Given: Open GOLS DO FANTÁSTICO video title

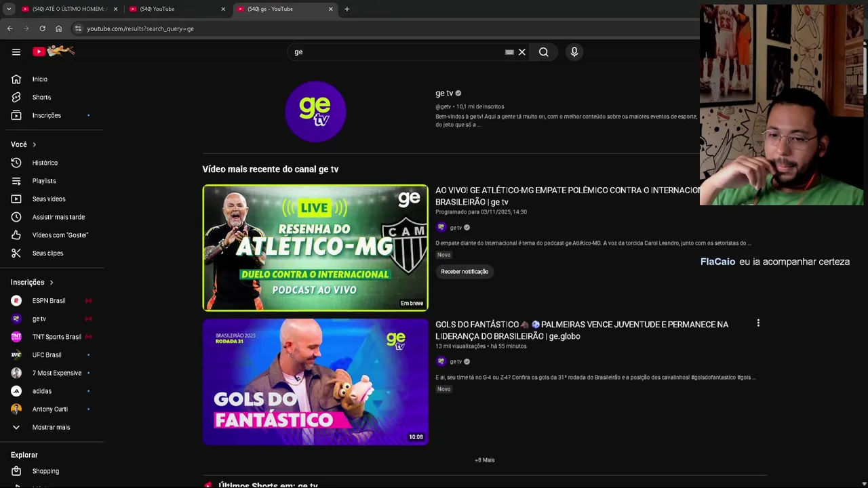Looking at the screenshot, I should (582, 330).
